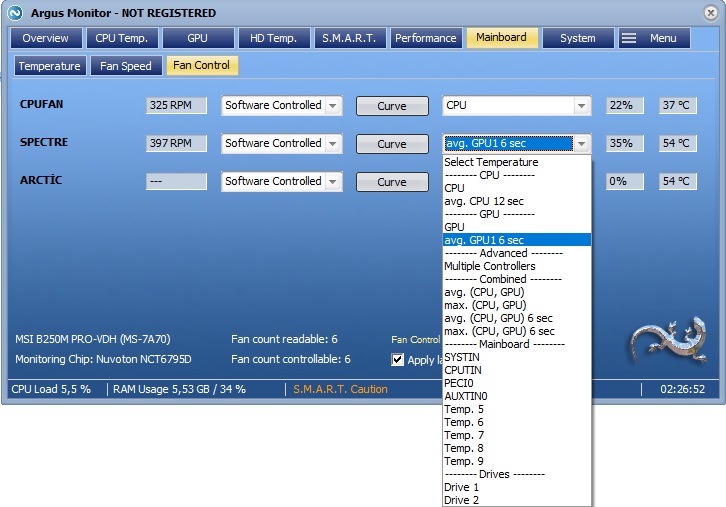
Task: Click the ARCTİC empty RPM field
Action: (x=176, y=182)
